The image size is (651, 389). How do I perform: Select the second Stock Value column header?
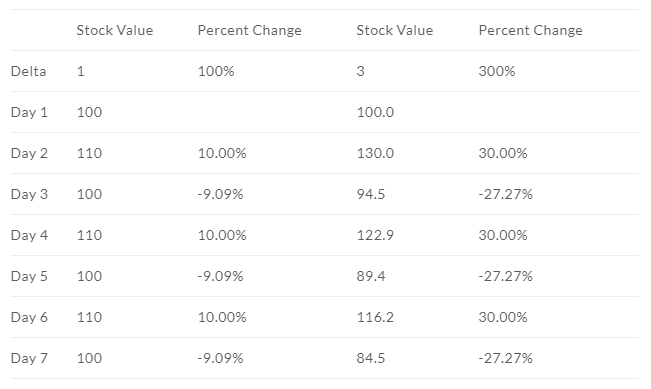coord(394,30)
